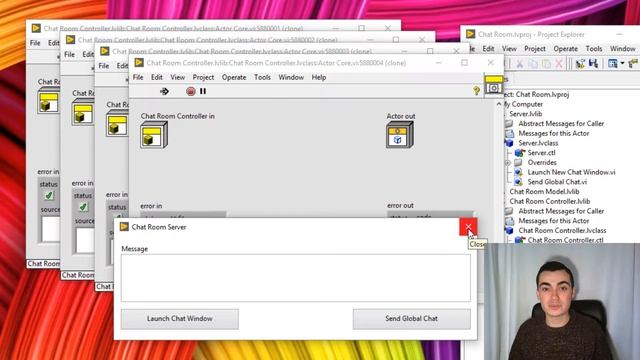Click Cut icon in Project Explorer toolbar

pyautogui.click(x=520, y=63)
